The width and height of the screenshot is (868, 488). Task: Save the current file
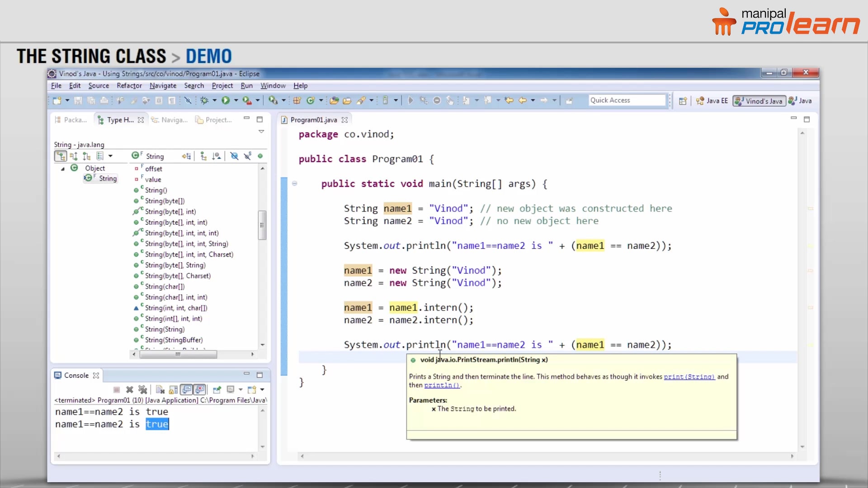(x=78, y=100)
